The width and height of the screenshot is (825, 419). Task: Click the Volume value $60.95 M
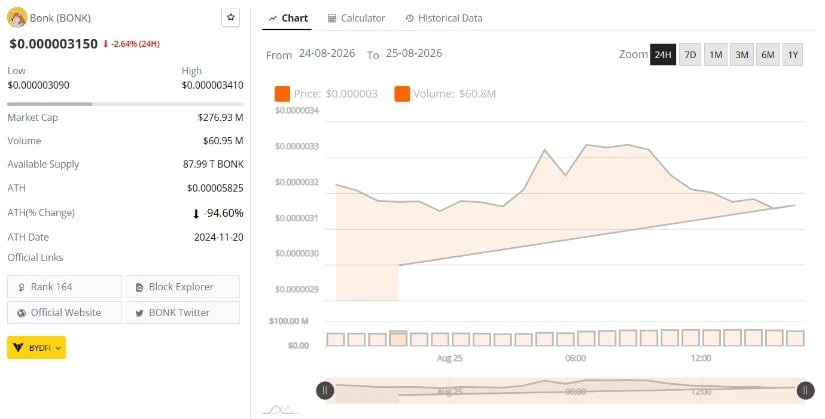click(x=223, y=141)
